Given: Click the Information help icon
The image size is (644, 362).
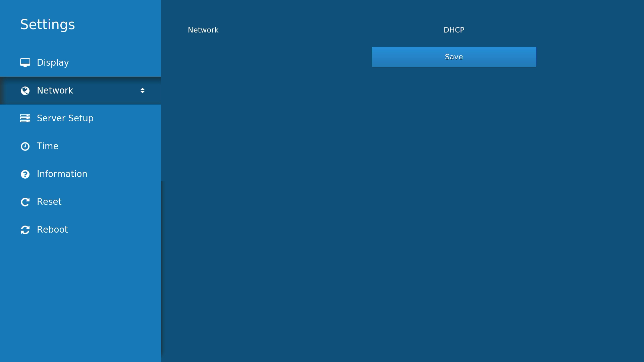Looking at the screenshot, I should click(x=25, y=174).
